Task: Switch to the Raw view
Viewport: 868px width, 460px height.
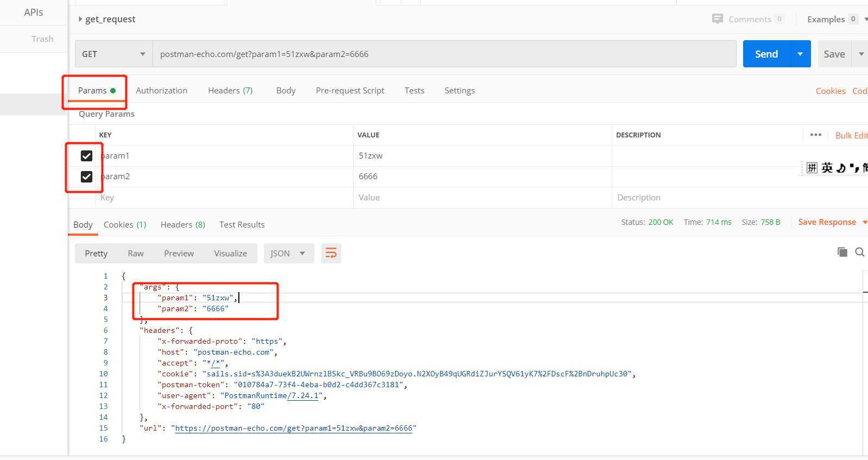Action: 136,254
